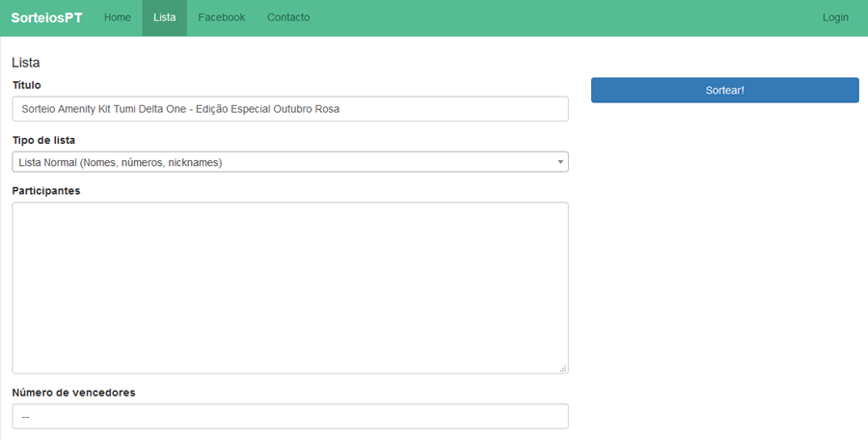
Task: Click the arrow on Lista Normal dropdown
Action: point(560,162)
